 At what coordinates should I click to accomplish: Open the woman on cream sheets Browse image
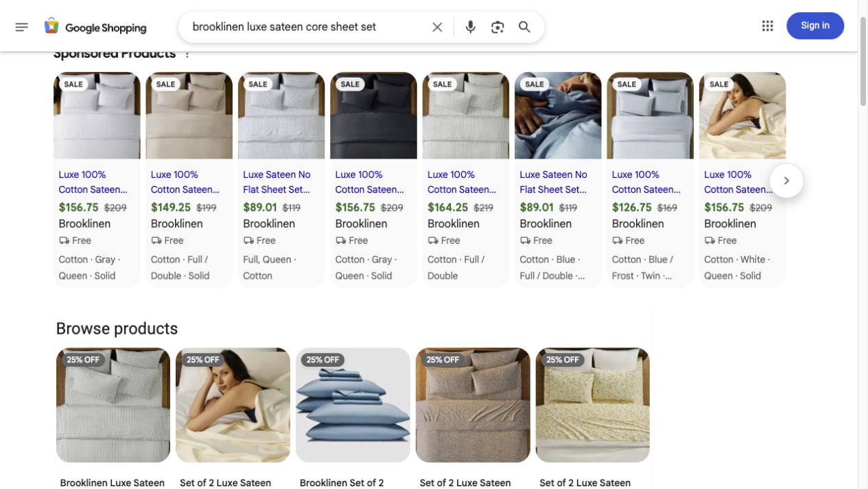(233, 405)
